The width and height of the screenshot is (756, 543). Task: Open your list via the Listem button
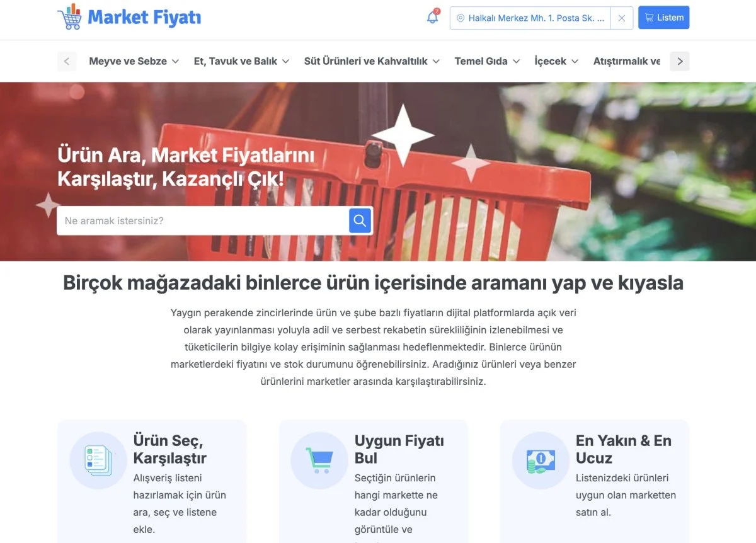663,17
